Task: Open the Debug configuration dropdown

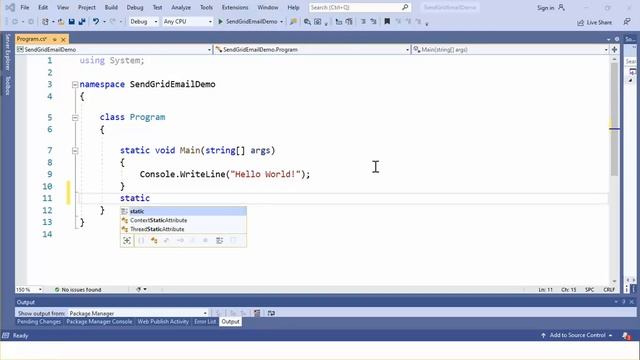Action: click(144, 22)
